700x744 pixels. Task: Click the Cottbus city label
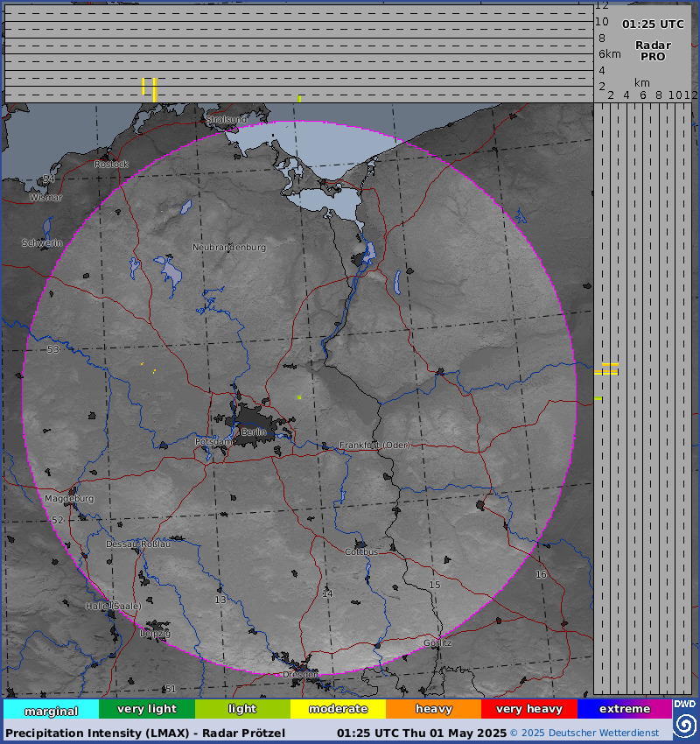click(361, 552)
